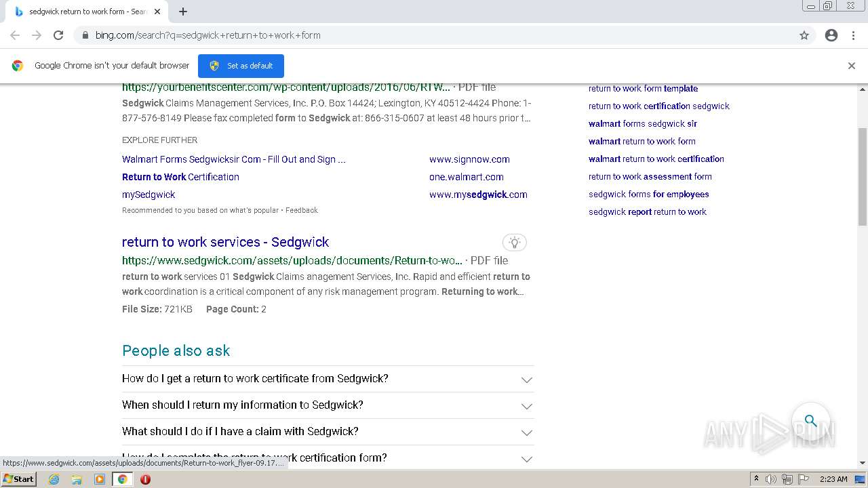Reload the Bing search page
Screen dimensions: 868x488
(x=58, y=35)
